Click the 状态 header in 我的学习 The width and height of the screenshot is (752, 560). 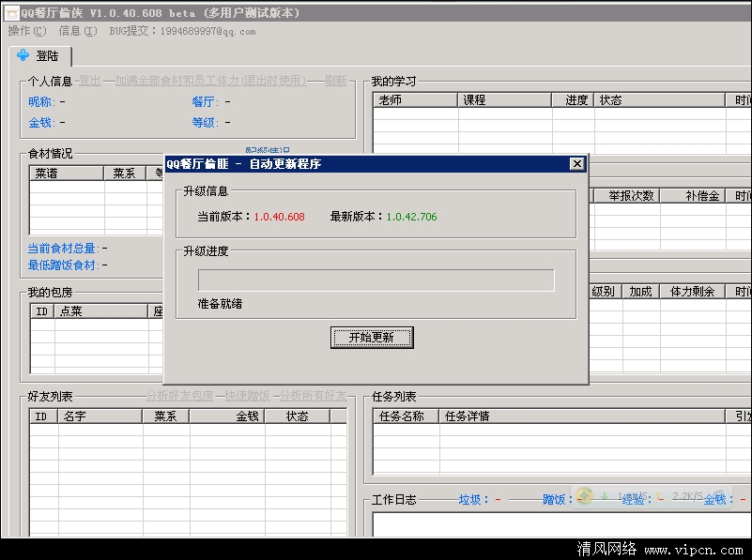click(x=659, y=100)
